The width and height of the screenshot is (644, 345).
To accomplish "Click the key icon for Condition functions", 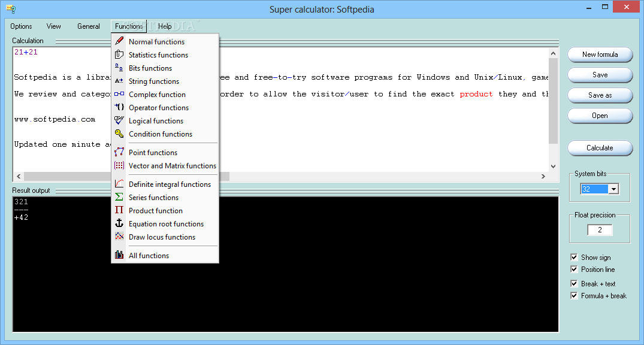I will pos(119,134).
